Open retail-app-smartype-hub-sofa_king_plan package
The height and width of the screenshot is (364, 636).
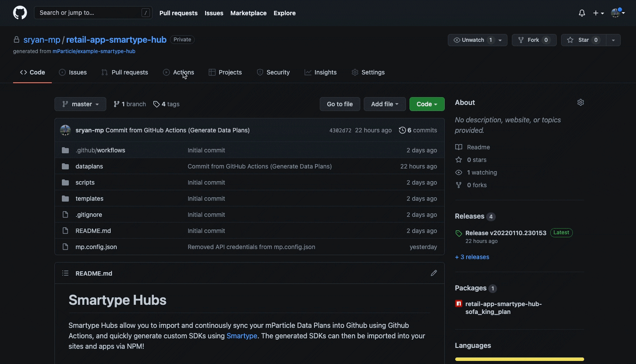[x=504, y=308]
